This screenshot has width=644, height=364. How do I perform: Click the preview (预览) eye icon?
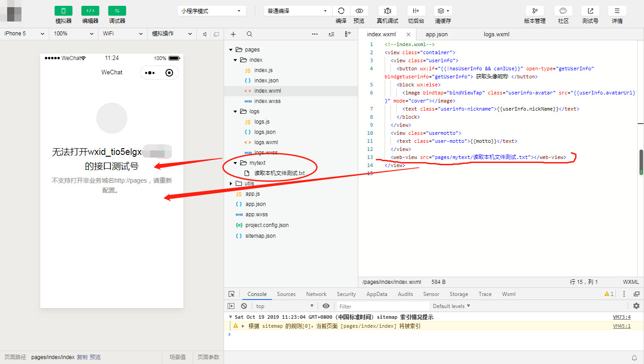[x=359, y=11]
